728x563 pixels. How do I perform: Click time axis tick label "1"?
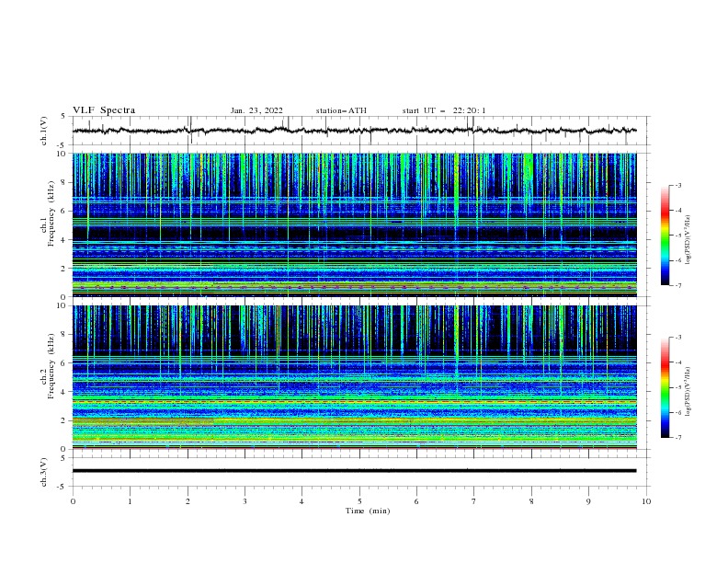(x=130, y=501)
